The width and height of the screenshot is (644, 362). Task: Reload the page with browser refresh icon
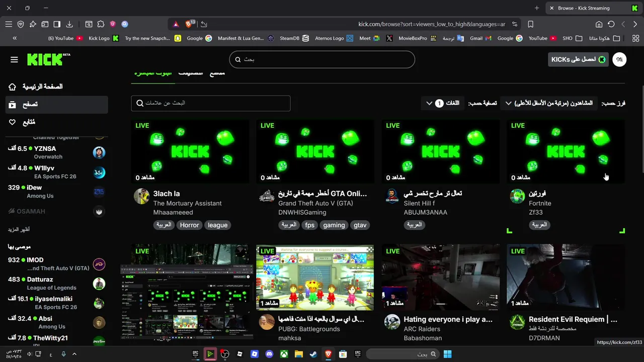click(x=611, y=24)
